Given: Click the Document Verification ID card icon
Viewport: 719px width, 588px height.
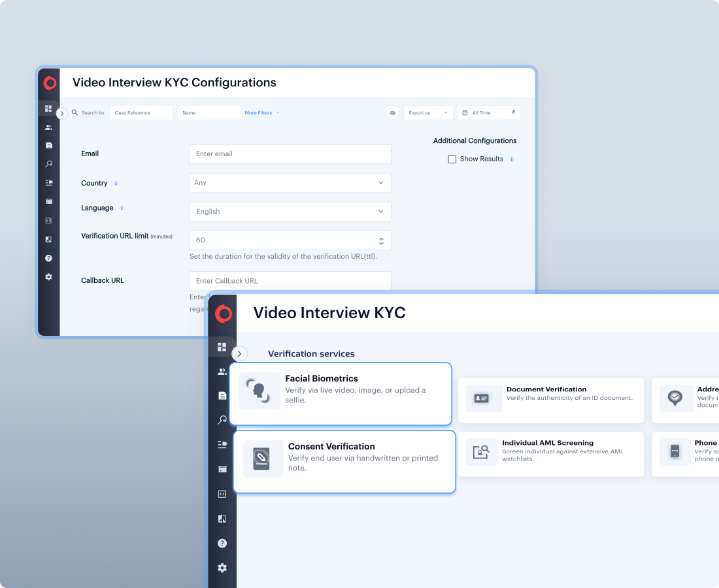Looking at the screenshot, I should tap(484, 398).
